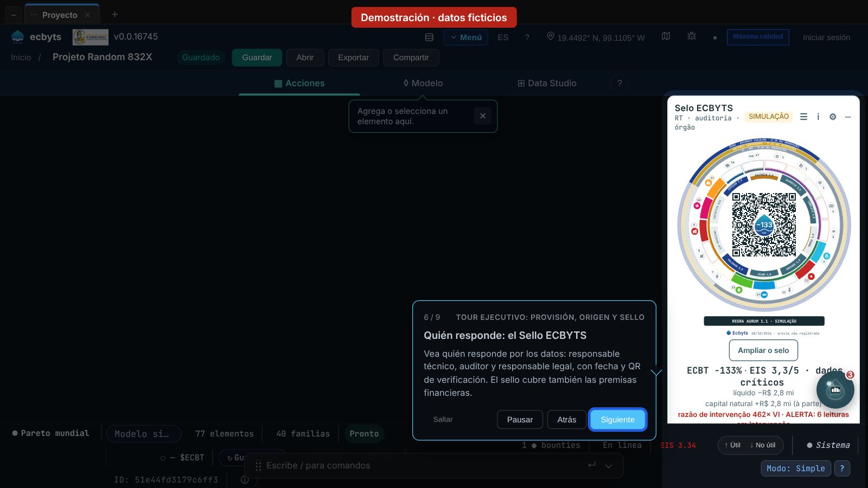
Task: Mark as Útil
Action: (x=732, y=445)
